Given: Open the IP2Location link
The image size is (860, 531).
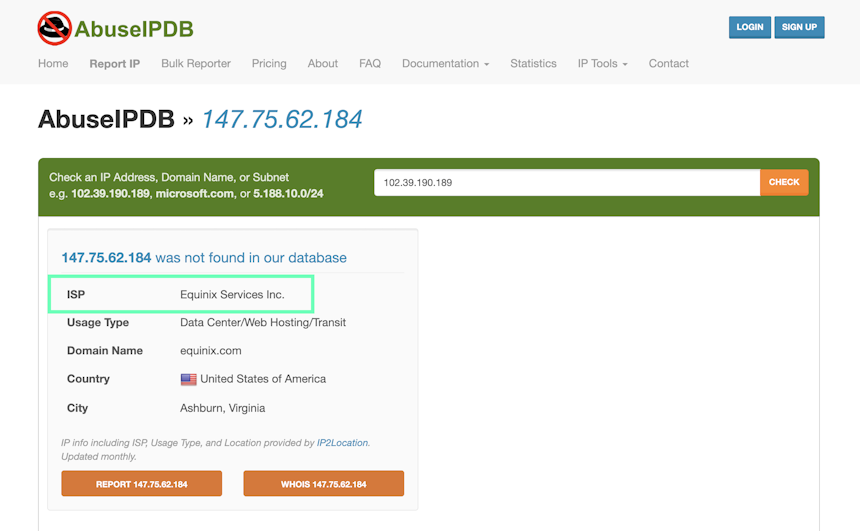Looking at the screenshot, I should point(342,443).
